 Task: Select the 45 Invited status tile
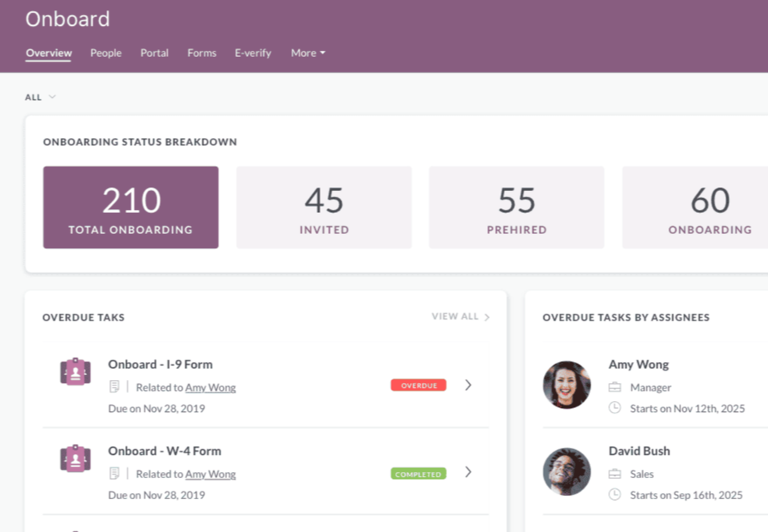pyautogui.click(x=324, y=207)
